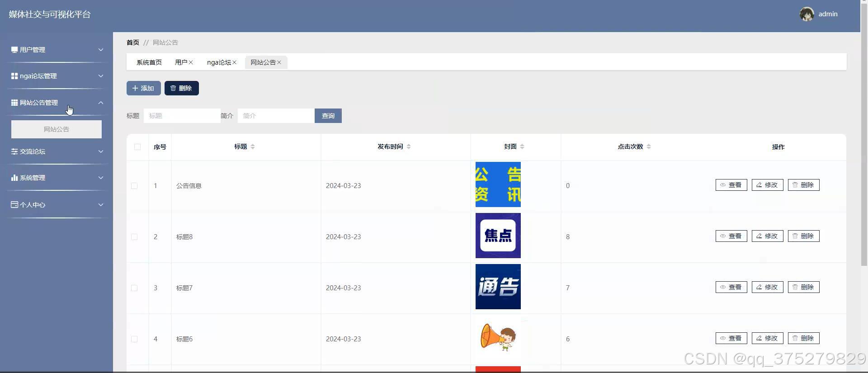The image size is (868, 373).
Task: Click the 标题8 title cell
Action: pos(184,237)
